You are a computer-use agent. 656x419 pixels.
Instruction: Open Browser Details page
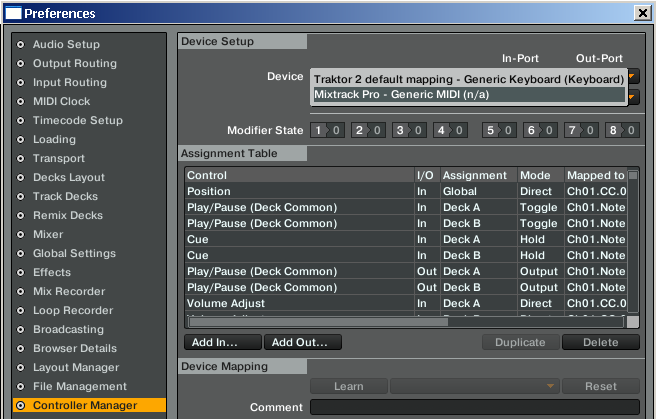pos(74,349)
